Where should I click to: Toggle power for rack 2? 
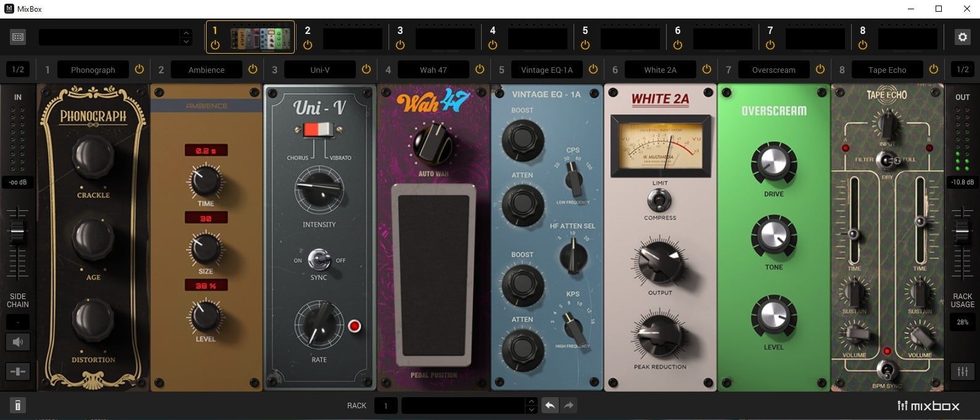tap(308, 45)
